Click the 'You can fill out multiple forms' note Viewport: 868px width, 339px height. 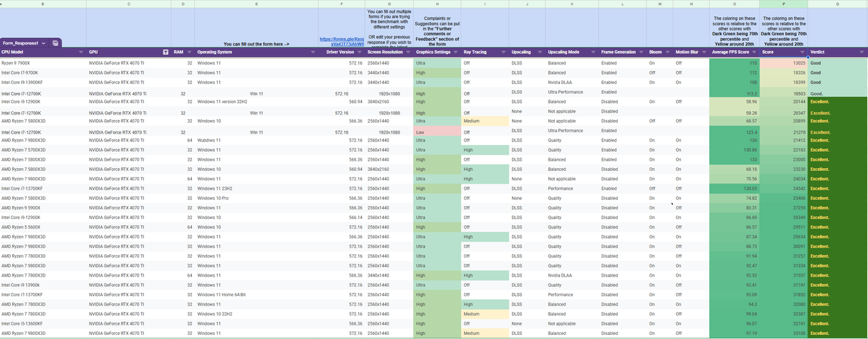click(x=389, y=28)
